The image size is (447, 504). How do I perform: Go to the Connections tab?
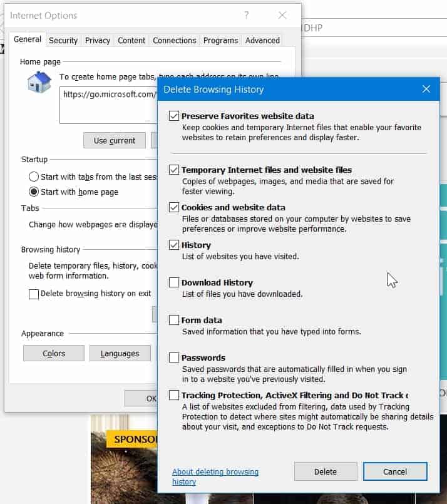pyautogui.click(x=174, y=41)
